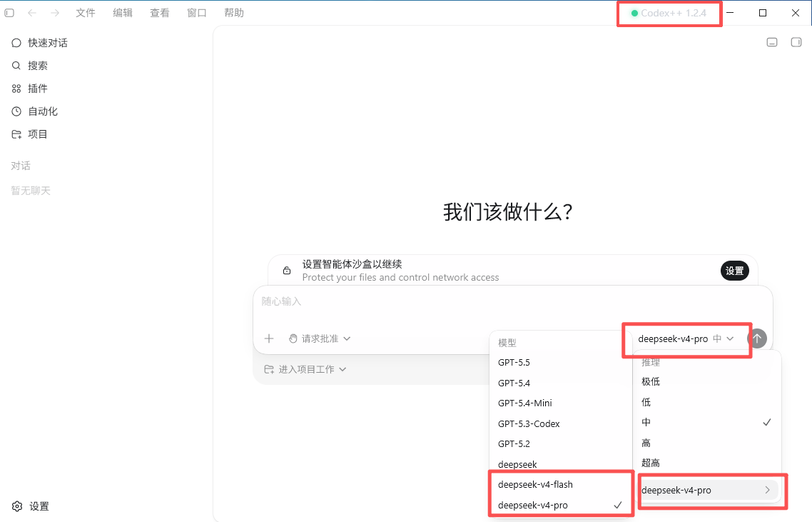Select GPT-5.4-Mini model

pyautogui.click(x=560, y=403)
